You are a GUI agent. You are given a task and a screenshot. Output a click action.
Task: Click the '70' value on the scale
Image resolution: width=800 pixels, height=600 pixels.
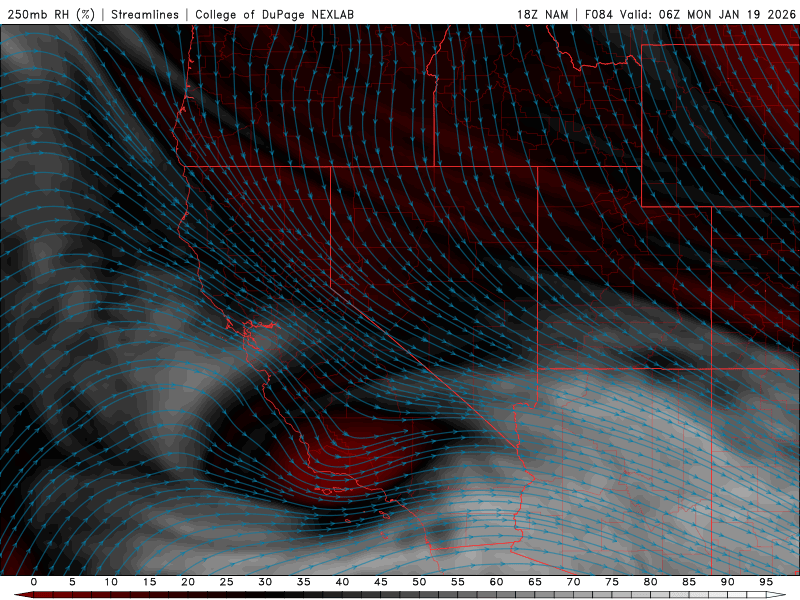[x=573, y=582]
